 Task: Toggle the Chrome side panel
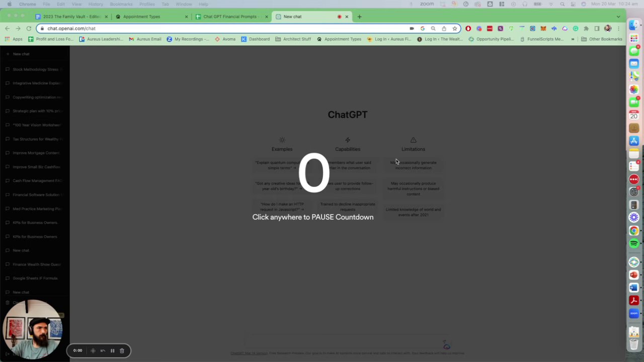coord(597,28)
